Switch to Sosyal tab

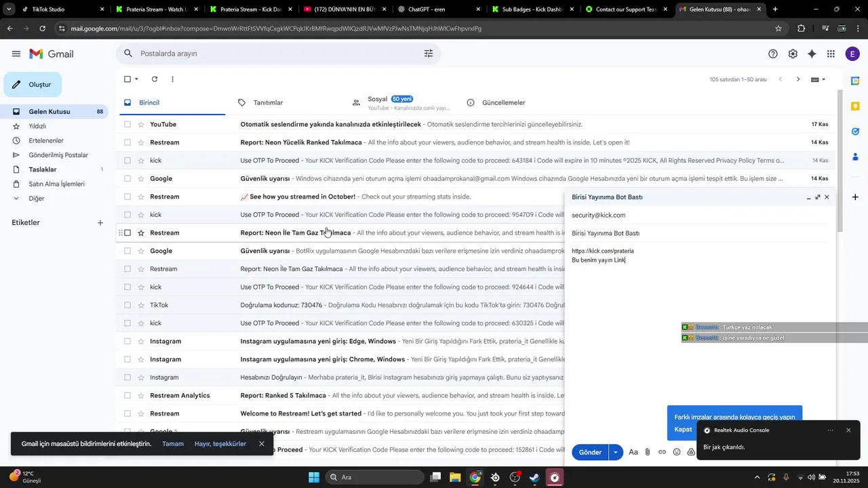400,103
